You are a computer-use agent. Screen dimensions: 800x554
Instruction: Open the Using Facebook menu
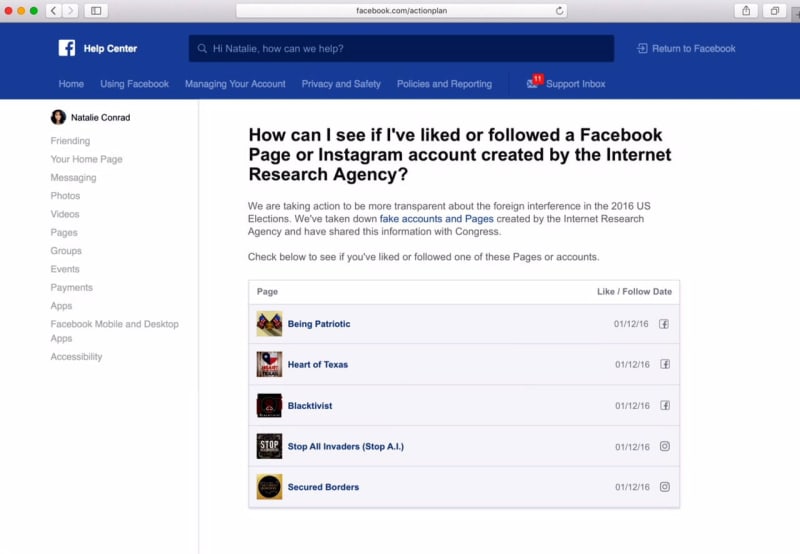coord(134,84)
